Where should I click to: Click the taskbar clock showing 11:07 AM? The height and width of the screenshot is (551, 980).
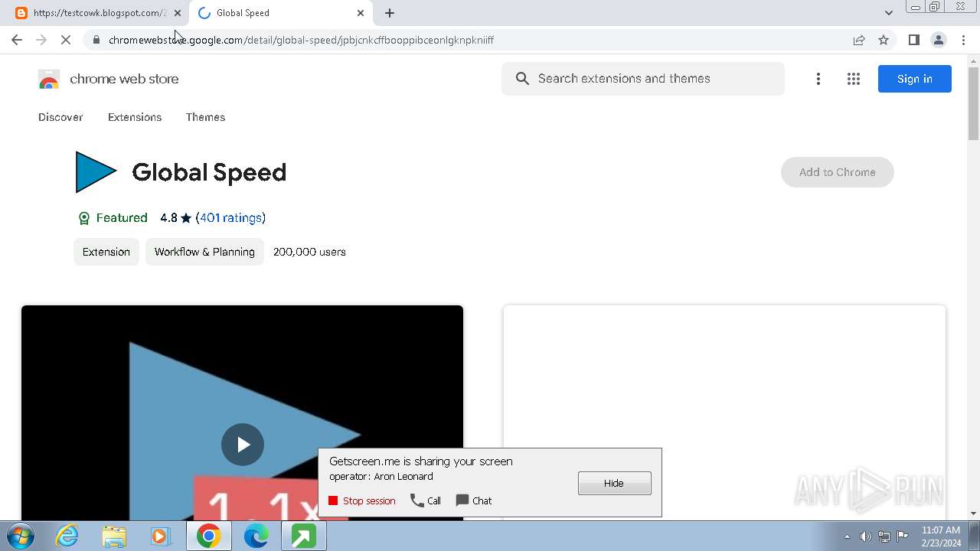941,536
